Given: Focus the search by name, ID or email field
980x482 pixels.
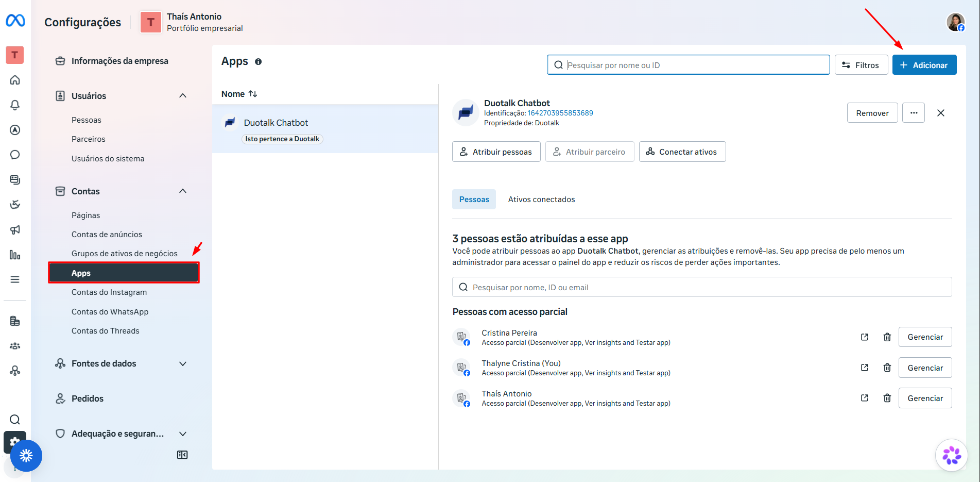Looking at the screenshot, I should (x=702, y=287).
